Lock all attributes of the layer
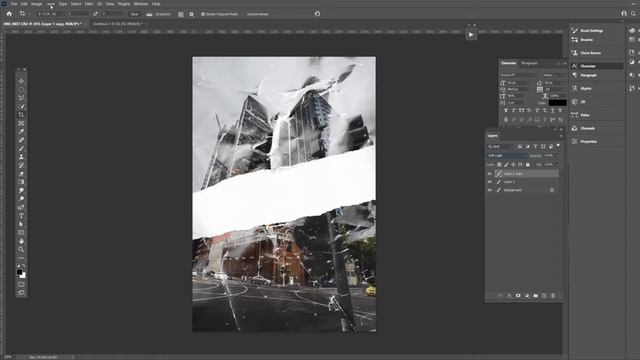 (x=528, y=164)
